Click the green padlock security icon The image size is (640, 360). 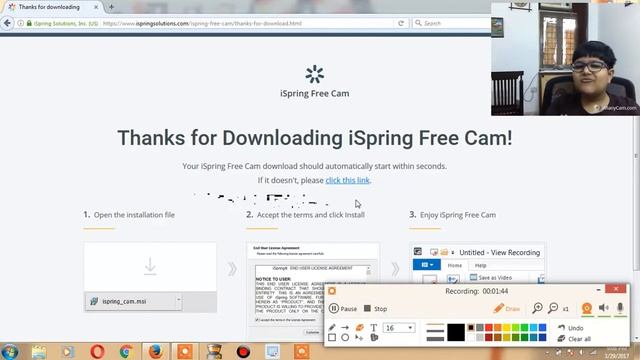click(x=29, y=23)
